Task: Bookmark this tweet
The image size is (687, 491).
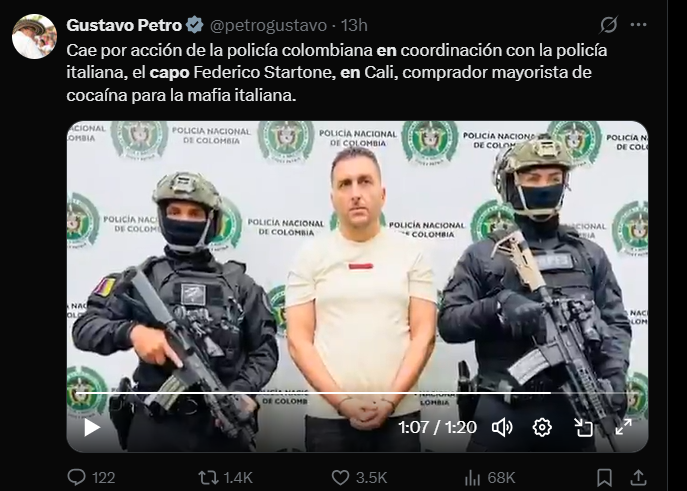Action: [x=605, y=477]
